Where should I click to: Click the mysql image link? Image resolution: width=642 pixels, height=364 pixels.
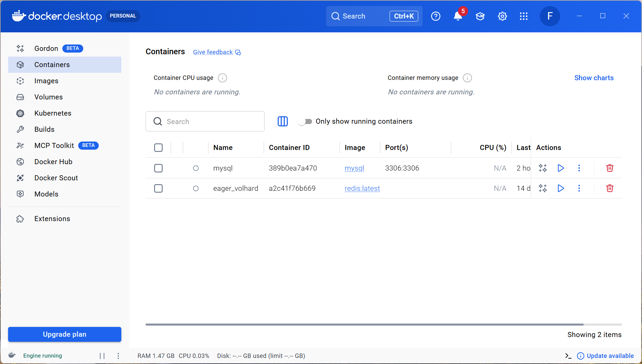(354, 168)
